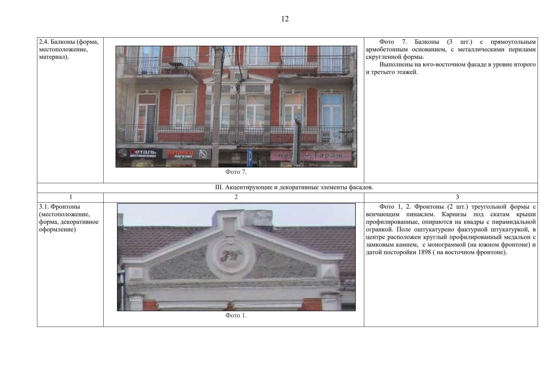Click the 'Деталь автомагазин' sign in the photo

tap(139, 154)
